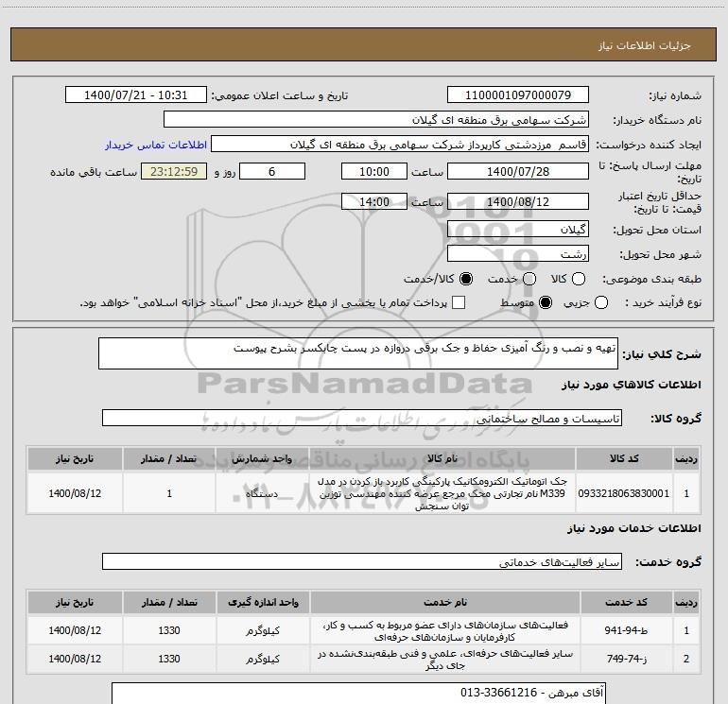
Task: Click service name سایر فعالیت‌های حرفه‌ای، علمی و فنی
Action: [444, 659]
